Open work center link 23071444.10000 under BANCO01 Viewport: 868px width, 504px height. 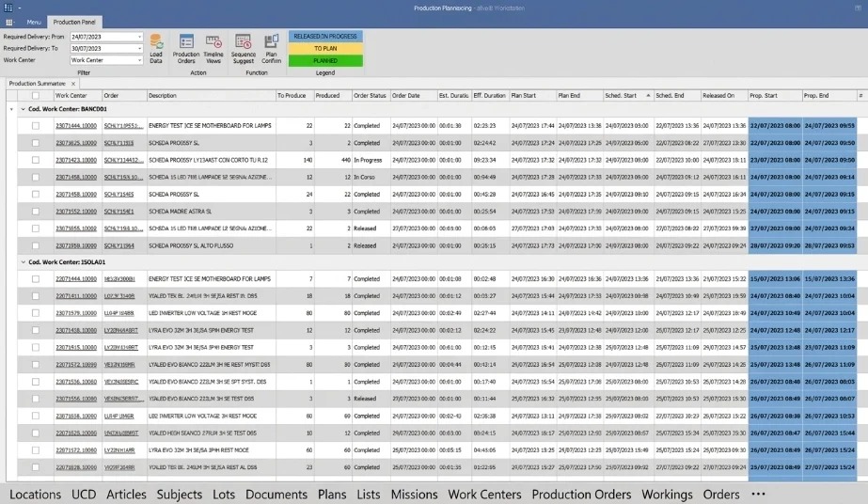76,126
